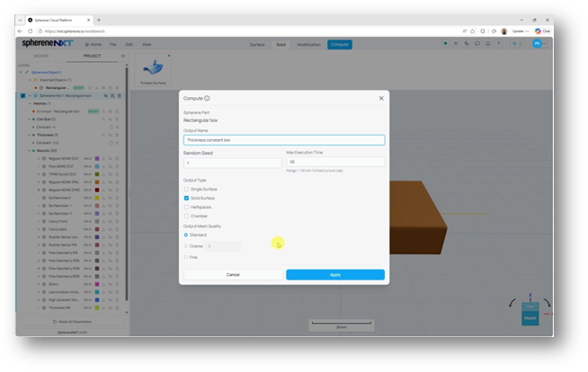Focus the Max Execution Time field
Screen dimensions: 588x372
(335, 162)
